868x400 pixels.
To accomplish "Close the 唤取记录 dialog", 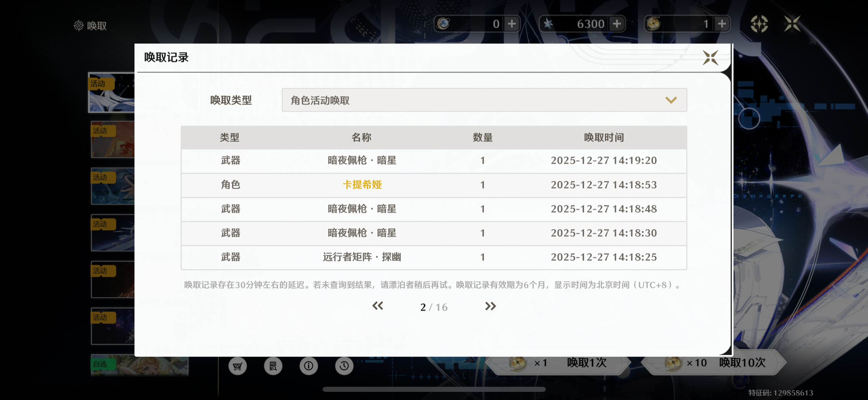I will pyautogui.click(x=710, y=58).
